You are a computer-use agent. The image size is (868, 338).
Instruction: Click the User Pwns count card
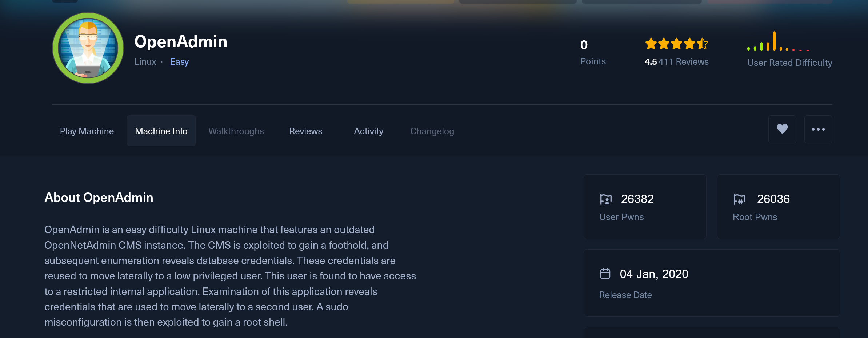click(x=645, y=207)
